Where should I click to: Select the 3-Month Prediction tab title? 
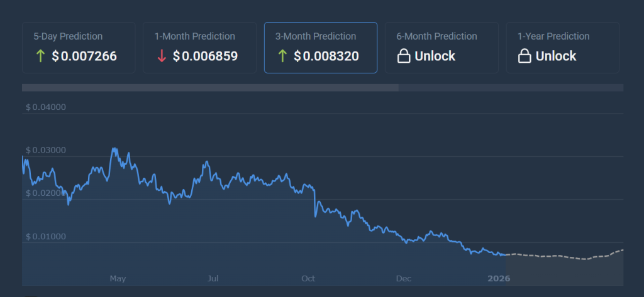tap(316, 36)
